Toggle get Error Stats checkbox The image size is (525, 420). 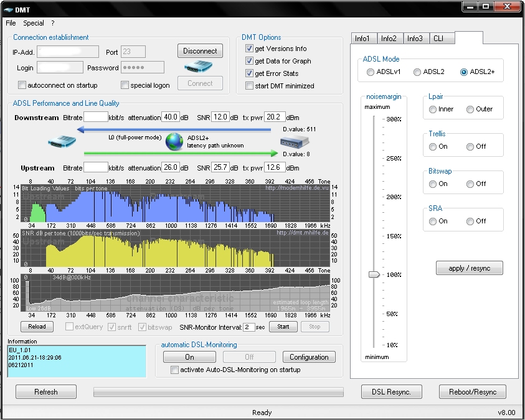[249, 73]
